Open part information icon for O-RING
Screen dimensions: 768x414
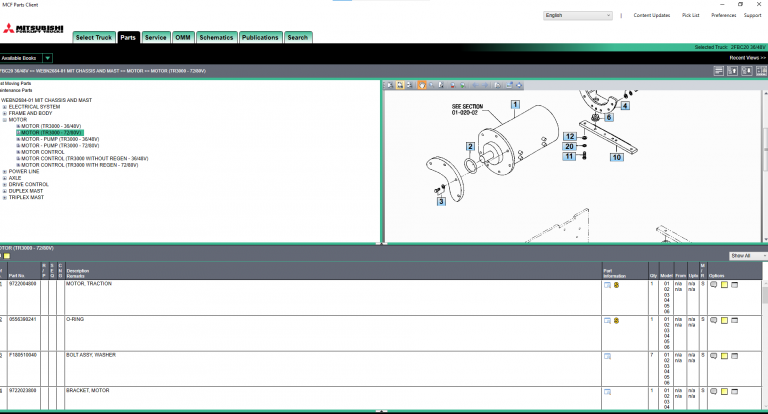pos(607,320)
